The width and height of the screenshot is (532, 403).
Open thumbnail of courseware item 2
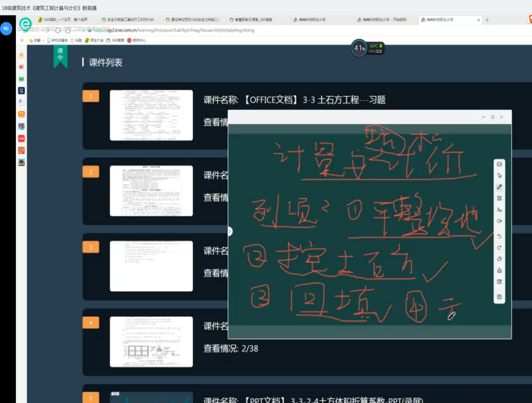coord(151,191)
